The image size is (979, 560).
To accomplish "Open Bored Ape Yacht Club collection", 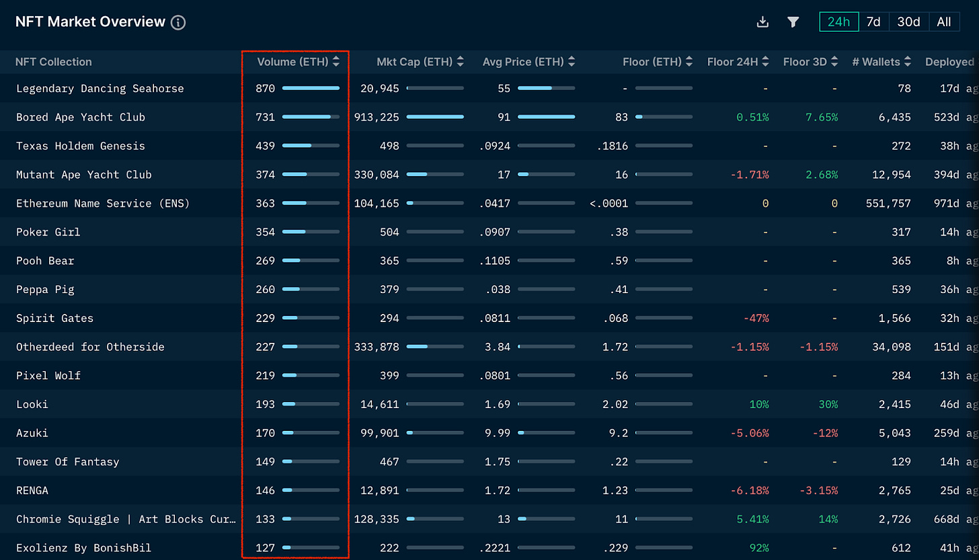I will coord(81,117).
